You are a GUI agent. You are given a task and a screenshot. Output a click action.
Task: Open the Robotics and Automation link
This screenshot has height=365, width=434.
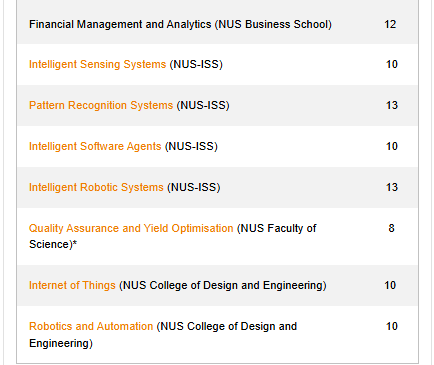click(91, 326)
